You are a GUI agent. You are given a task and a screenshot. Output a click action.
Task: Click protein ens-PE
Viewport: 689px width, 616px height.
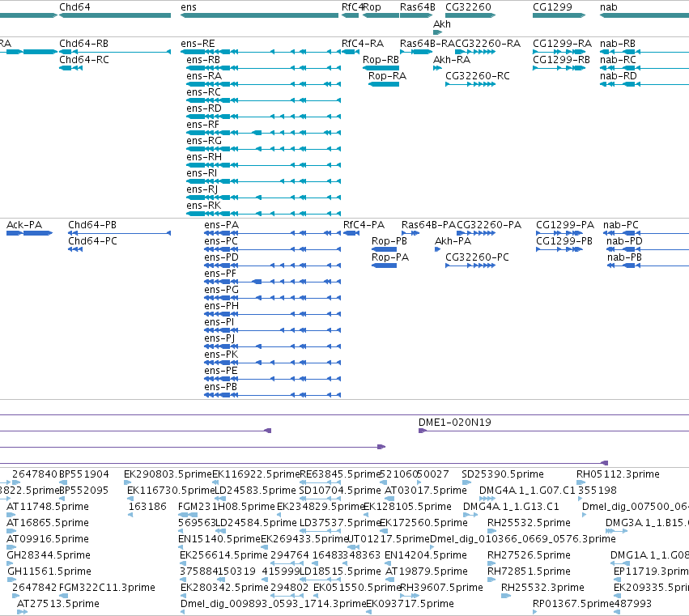click(x=220, y=372)
